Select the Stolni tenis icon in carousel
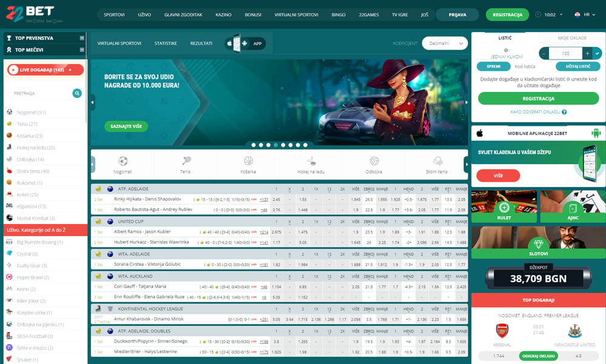Viewport: 606px width, 364px height. 437,160
